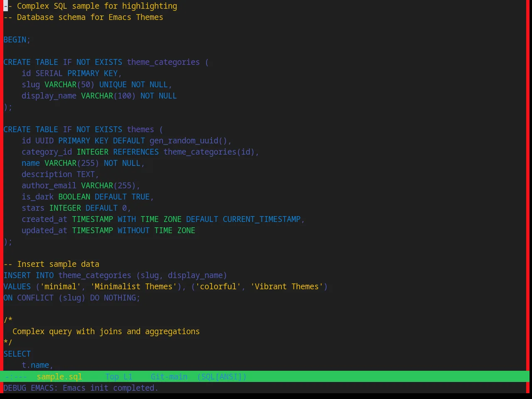Click 'DO NOTHING;' at the end of the insert statement
The width and height of the screenshot is (532, 399).
tap(115, 298)
